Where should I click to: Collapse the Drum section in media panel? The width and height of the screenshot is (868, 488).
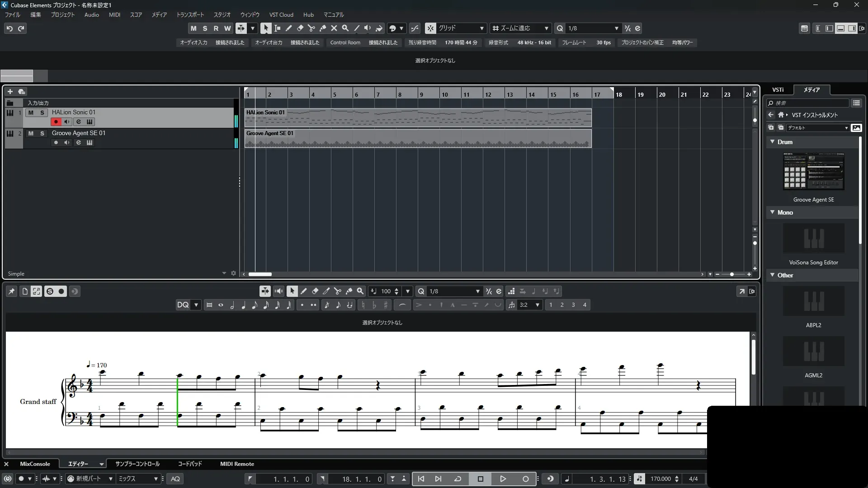772,142
